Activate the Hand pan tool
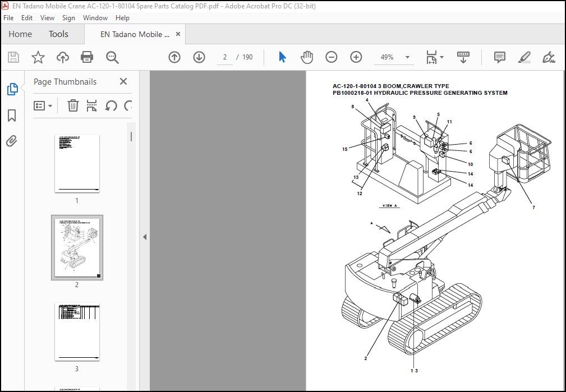 pos(307,57)
